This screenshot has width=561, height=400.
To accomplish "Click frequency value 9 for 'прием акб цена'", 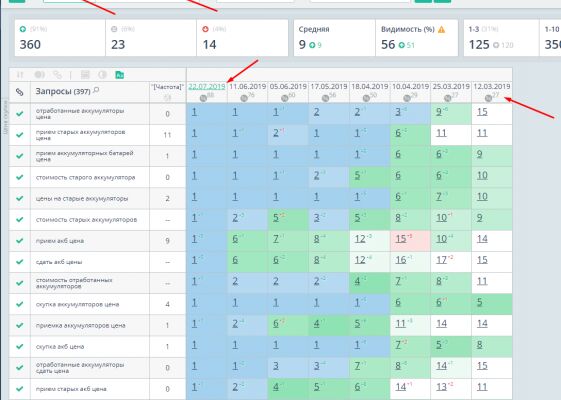I will pos(167,241).
